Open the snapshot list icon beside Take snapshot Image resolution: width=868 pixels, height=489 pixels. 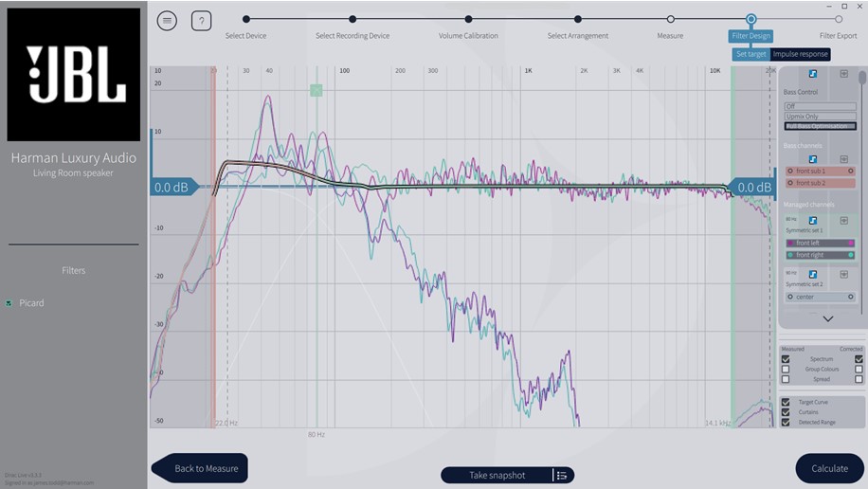pos(562,475)
